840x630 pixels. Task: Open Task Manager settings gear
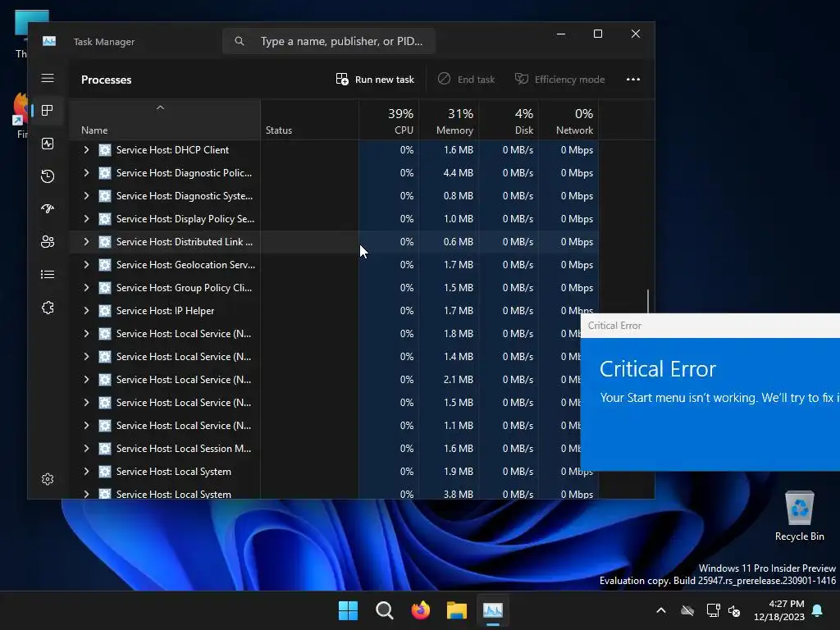pyautogui.click(x=48, y=479)
